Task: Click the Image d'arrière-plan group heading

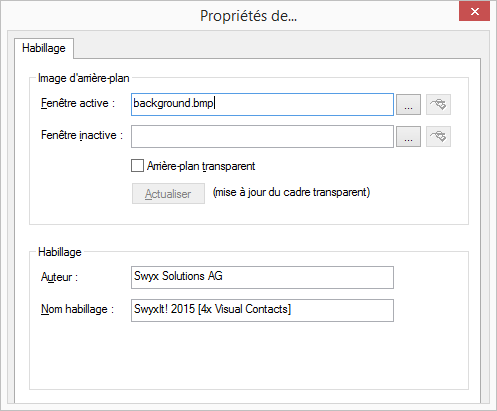Action: coord(83,78)
